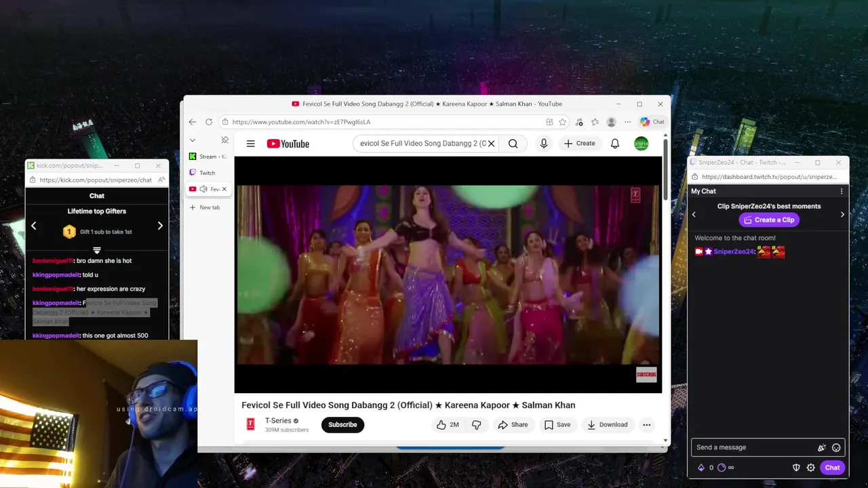Click the YouTube address bar URL

coord(301,122)
